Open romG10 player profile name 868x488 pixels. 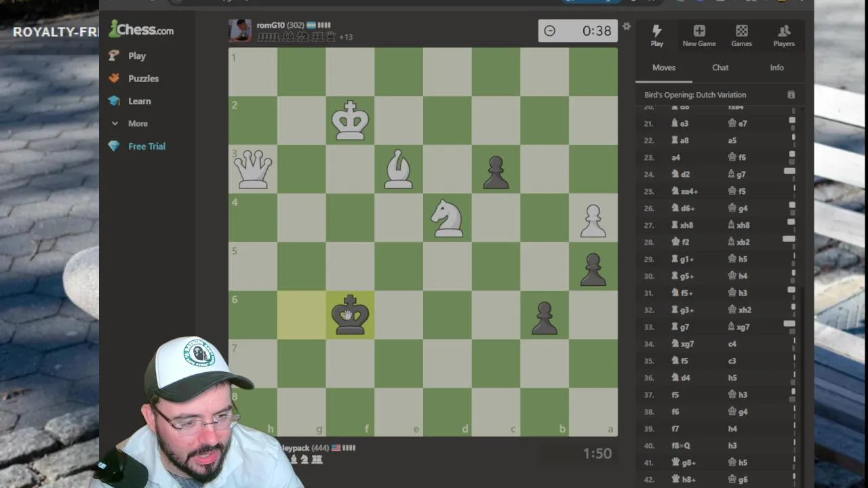269,25
